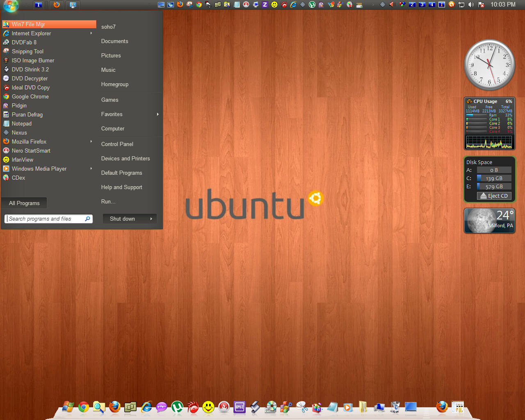This screenshot has height=420, width=525.
Task: Click E: drive usage bar in gadget
Action: (494, 186)
